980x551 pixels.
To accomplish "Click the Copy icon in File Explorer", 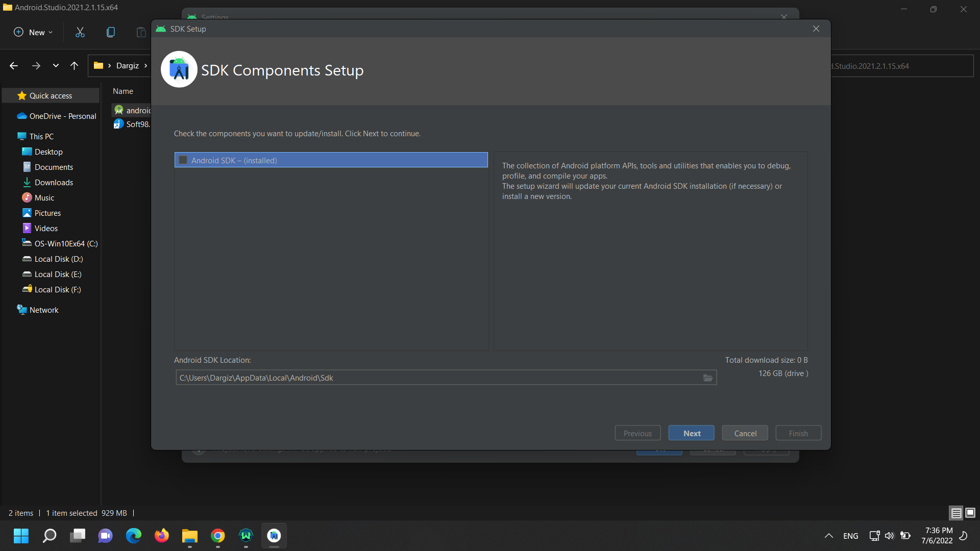I will point(111,32).
